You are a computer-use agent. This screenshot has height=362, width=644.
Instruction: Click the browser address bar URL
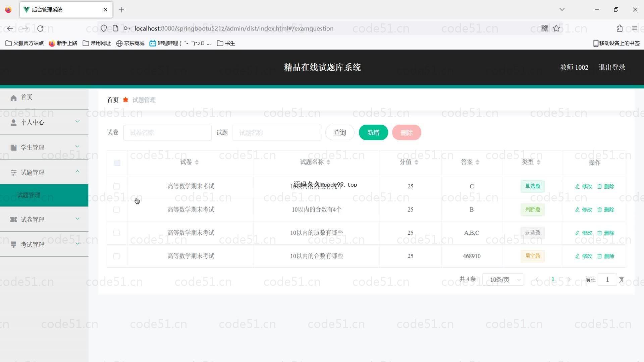pos(234,28)
